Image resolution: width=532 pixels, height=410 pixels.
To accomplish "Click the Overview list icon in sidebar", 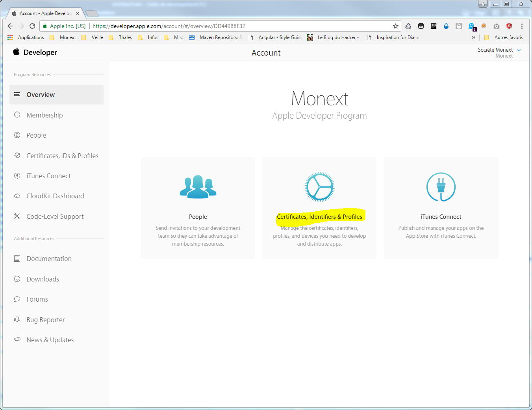I will click(x=17, y=94).
